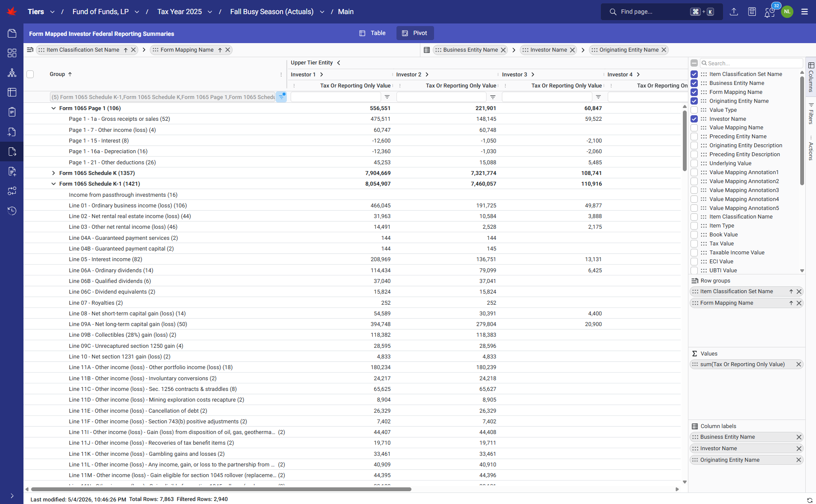The height and width of the screenshot is (504, 816).
Task: Open the history clock icon in sidebar
Action: pyautogui.click(x=12, y=210)
